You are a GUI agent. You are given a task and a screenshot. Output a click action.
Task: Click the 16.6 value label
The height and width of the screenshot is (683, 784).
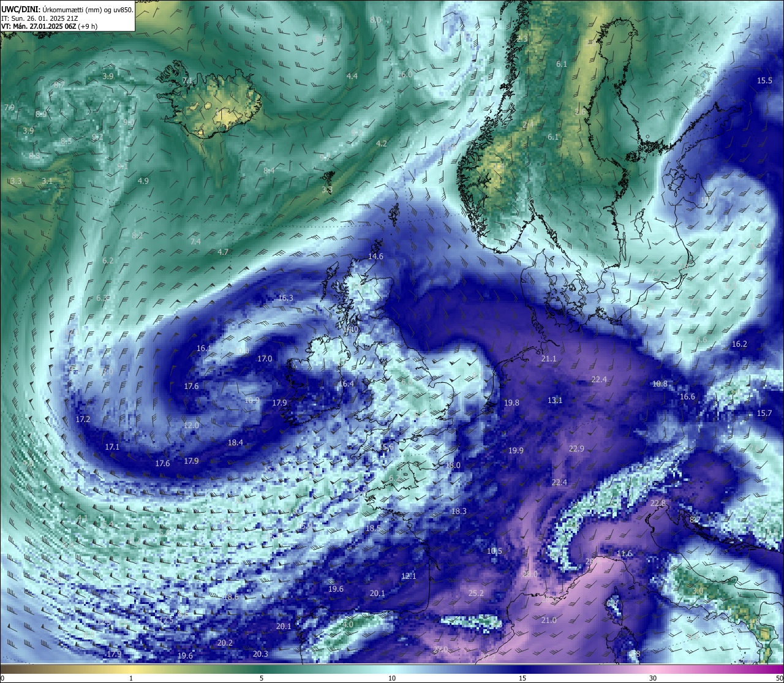click(x=687, y=397)
